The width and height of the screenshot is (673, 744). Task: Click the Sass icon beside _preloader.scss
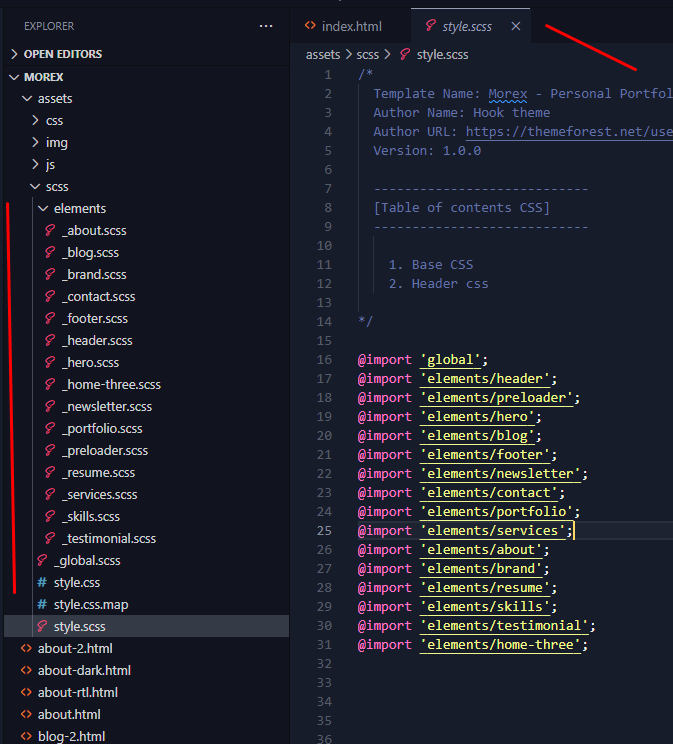click(x=50, y=450)
